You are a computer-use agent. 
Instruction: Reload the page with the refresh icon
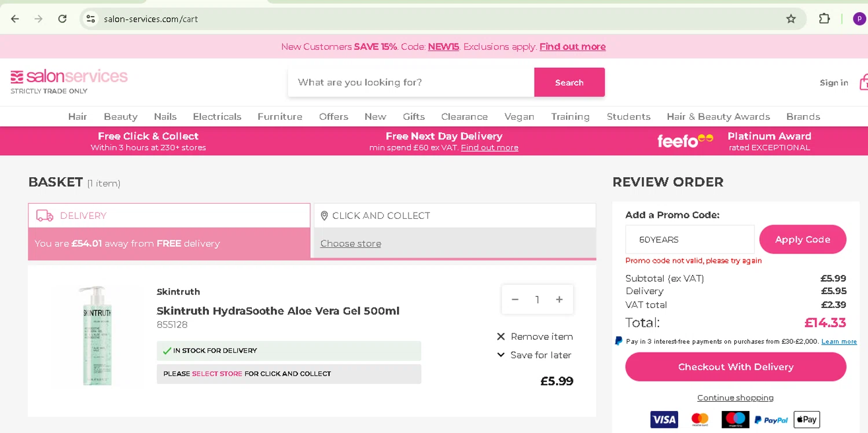(62, 19)
